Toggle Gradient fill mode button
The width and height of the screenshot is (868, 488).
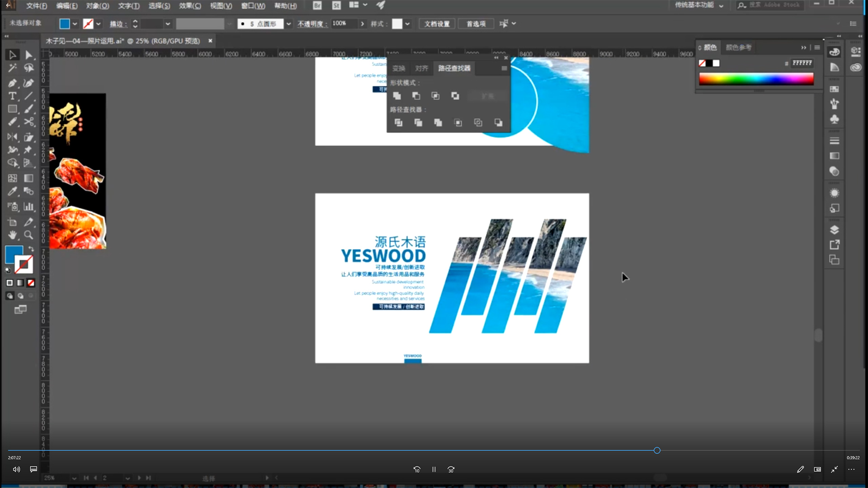20,283
